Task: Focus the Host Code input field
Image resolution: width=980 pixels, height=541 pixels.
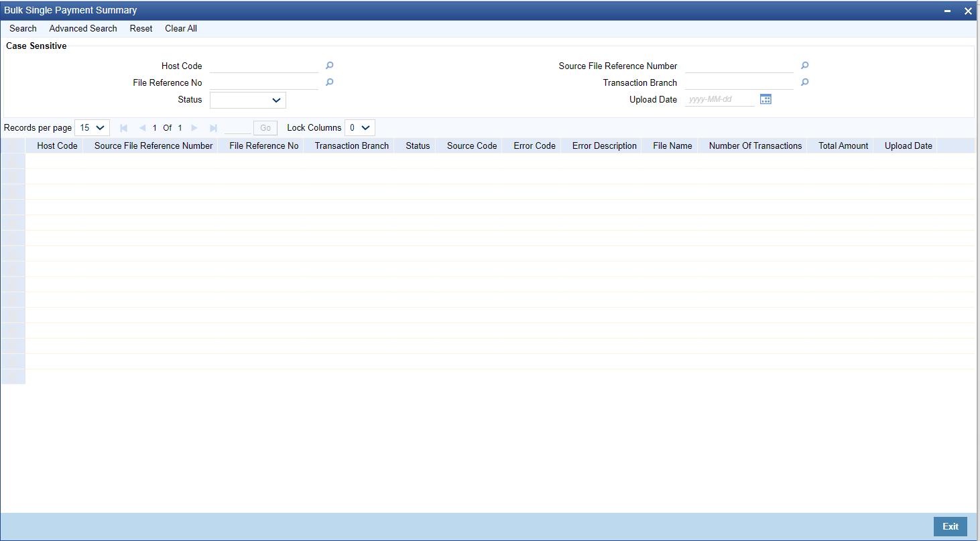Action: 264,66
